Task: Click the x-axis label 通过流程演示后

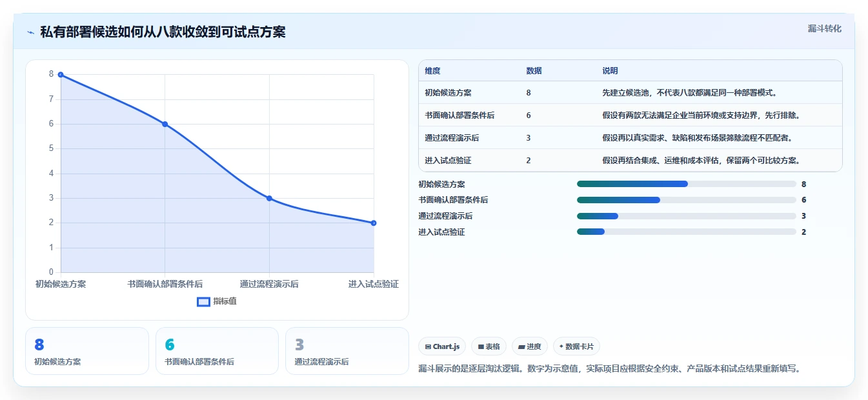Action: click(269, 284)
